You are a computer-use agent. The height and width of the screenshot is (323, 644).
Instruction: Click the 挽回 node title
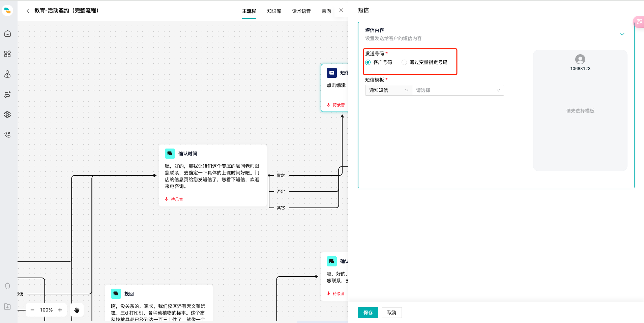tap(129, 294)
